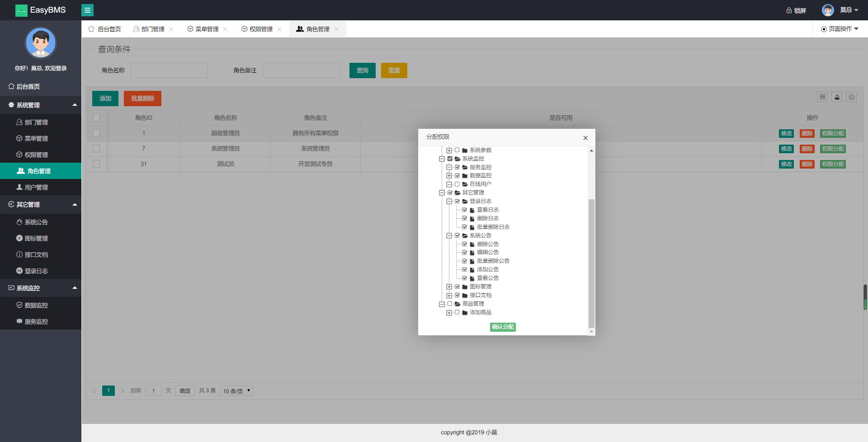Image resolution: width=868 pixels, height=442 pixels.
Task: Collapse 系统管理 sidebar group
Action: [41, 105]
